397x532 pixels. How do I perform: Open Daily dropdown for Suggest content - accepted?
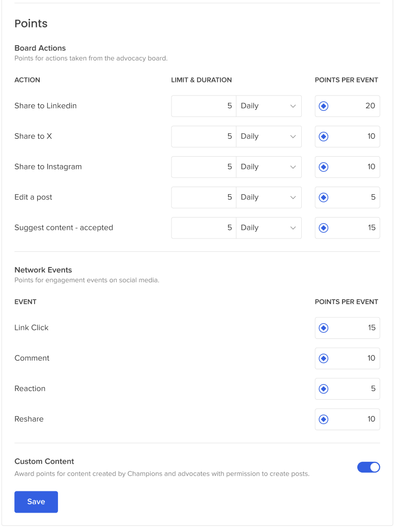coord(269,228)
